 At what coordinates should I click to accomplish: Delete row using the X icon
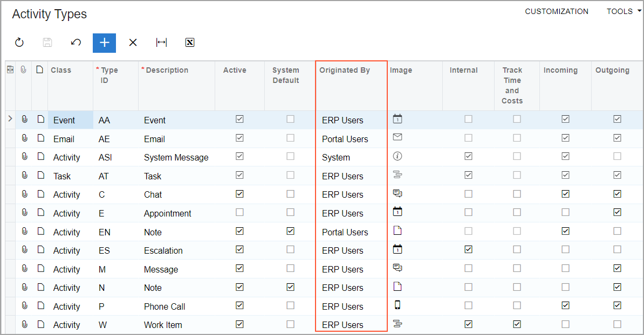coord(133,43)
